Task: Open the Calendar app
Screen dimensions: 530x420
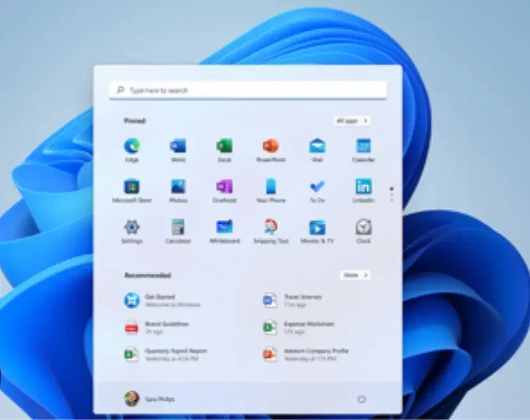Action: (363, 147)
